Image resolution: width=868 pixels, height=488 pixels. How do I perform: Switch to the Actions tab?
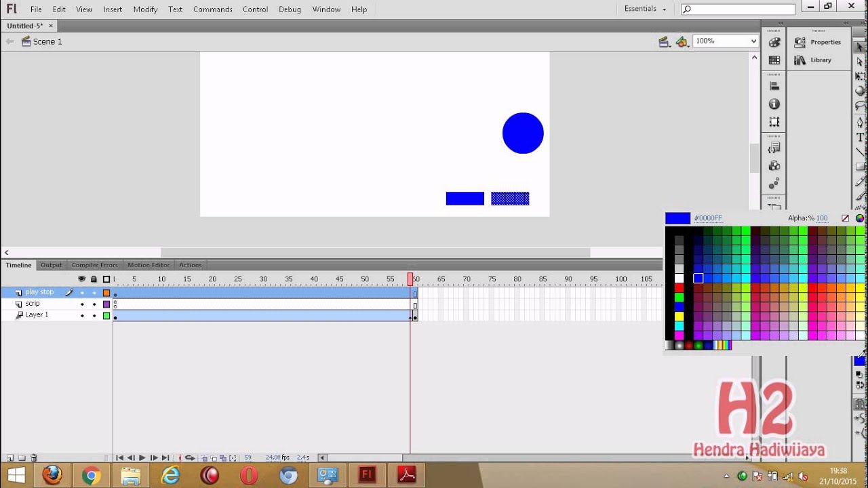190,265
